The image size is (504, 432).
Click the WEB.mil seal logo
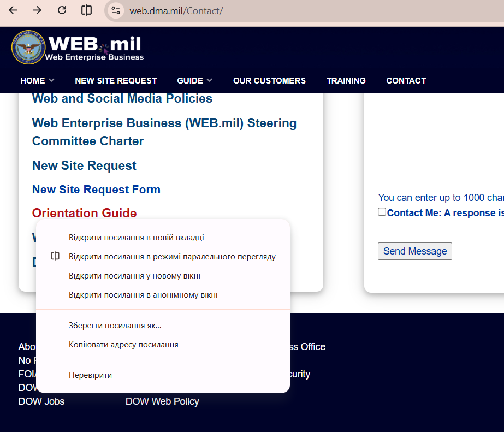pyautogui.click(x=28, y=48)
